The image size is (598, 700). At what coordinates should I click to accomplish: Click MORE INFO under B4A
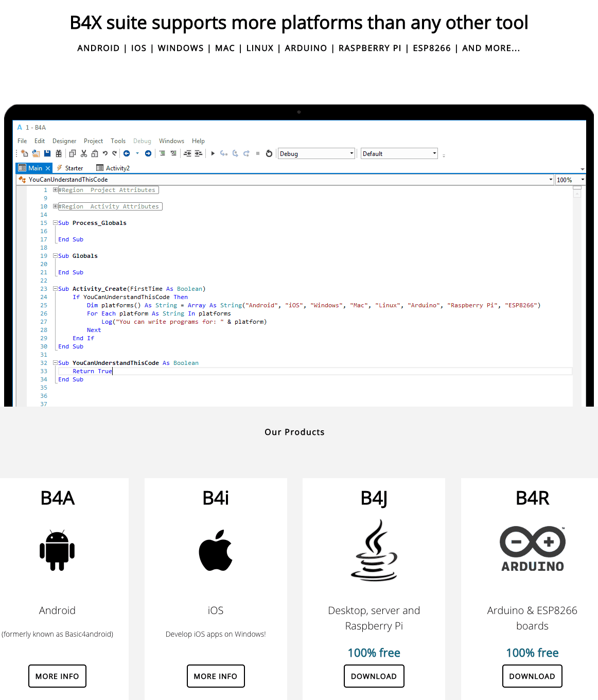57,676
